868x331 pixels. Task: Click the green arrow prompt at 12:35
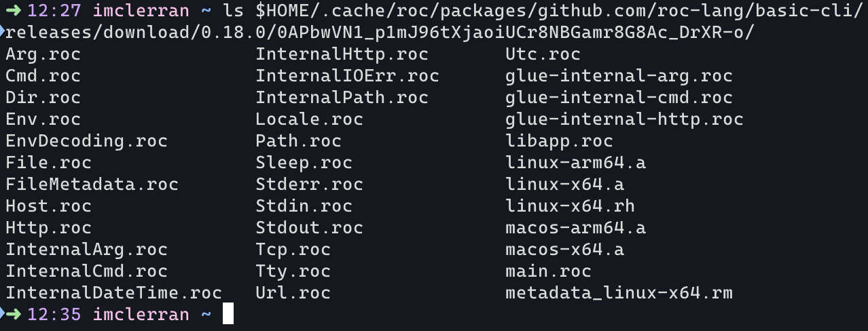tap(13, 315)
